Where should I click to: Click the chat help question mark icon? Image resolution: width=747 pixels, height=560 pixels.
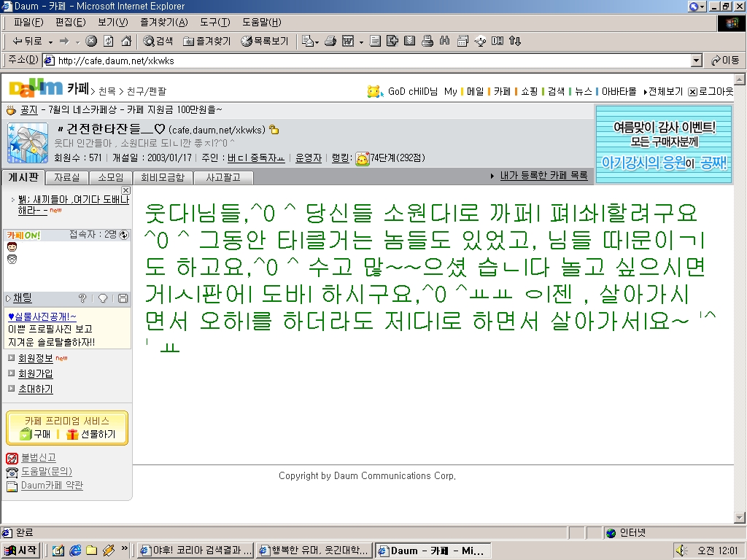[x=82, y=298]
